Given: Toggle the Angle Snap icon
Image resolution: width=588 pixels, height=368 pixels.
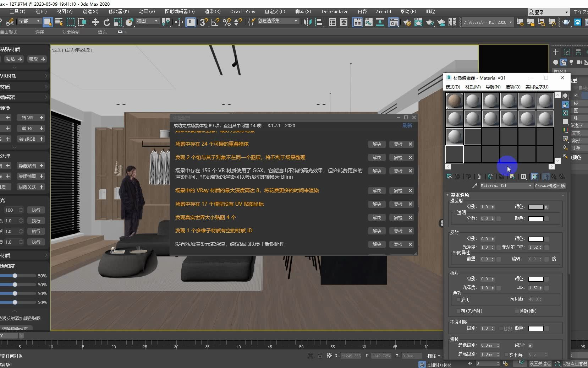Looking at the screenshot, I should pos(215,22).
